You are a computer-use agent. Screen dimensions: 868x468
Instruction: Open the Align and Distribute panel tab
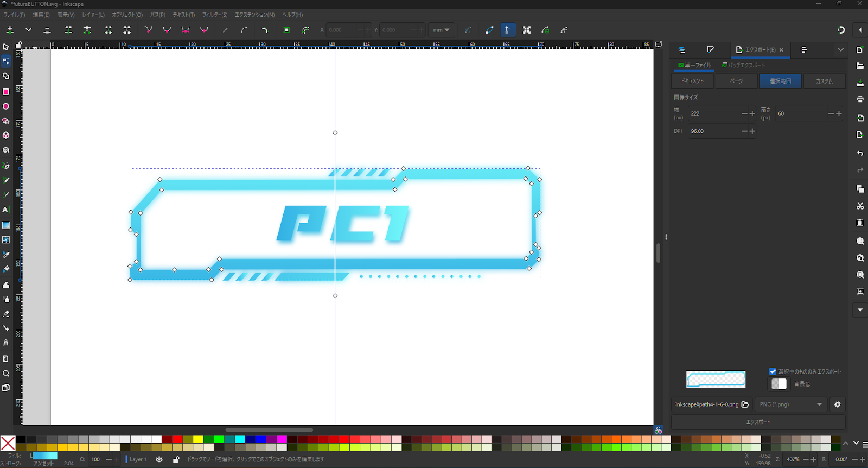[x=804, y=50]
